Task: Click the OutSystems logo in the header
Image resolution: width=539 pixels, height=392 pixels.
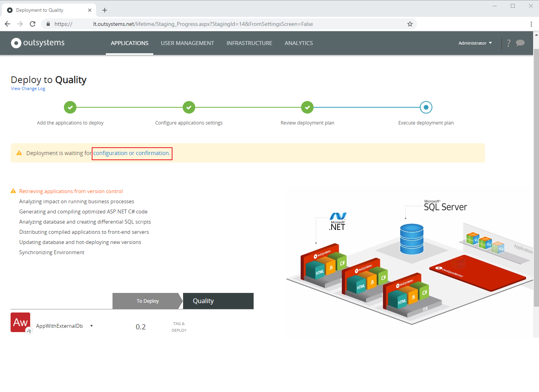Action: click(37, 43)
